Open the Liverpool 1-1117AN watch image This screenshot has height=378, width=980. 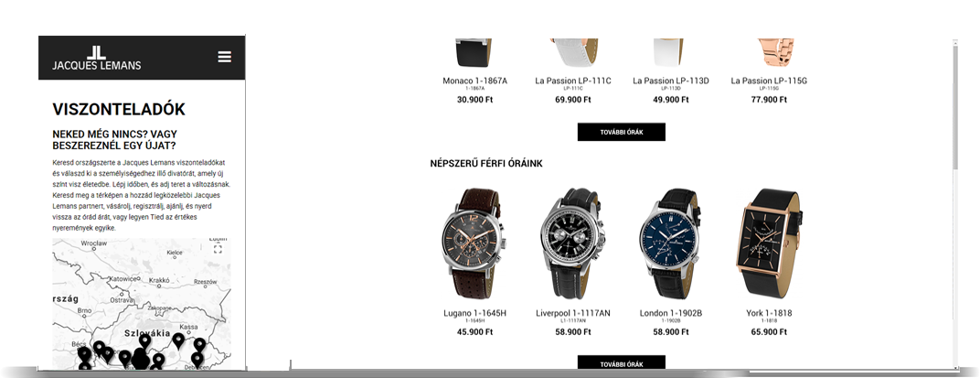pos(572,243)
